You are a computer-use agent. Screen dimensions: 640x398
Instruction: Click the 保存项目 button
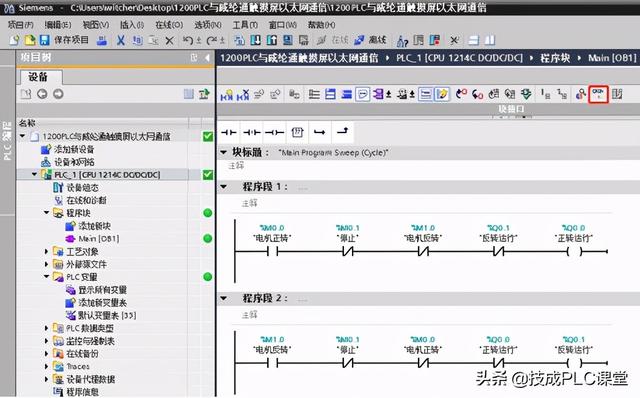tap(64, 40)
